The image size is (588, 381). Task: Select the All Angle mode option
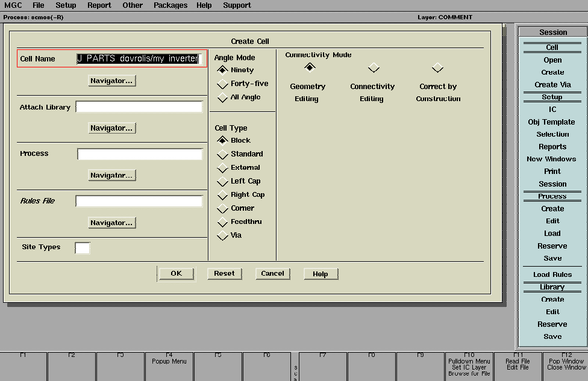click(223, 98)
